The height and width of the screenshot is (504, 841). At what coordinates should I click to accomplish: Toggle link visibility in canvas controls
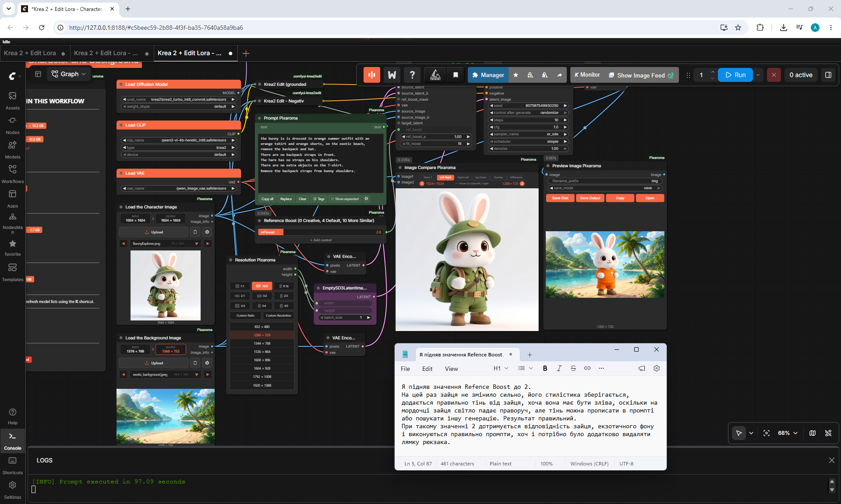click(x=828, y=433)
